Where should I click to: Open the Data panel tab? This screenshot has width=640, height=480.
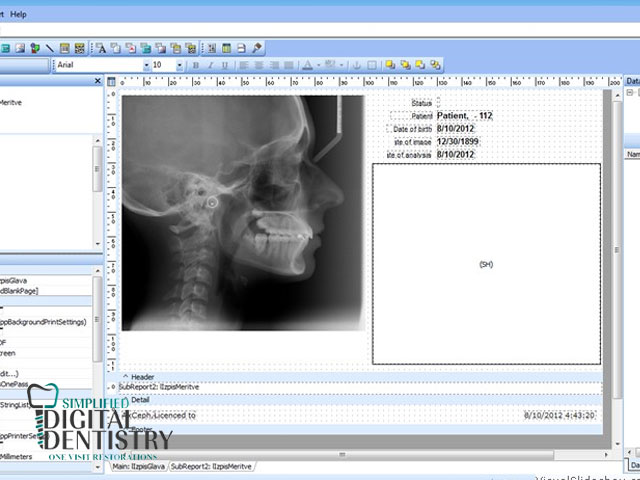pos(633,465)
